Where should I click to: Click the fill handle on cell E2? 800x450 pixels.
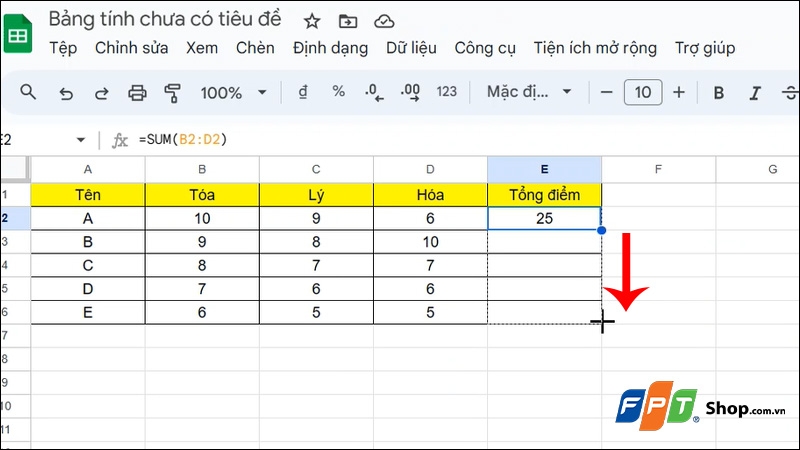click(602, 230)
